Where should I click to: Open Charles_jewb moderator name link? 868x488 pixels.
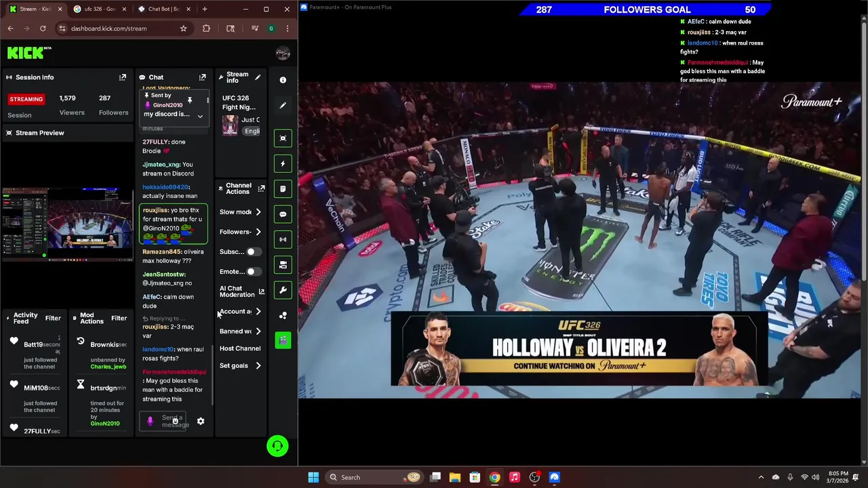[108, 367]
